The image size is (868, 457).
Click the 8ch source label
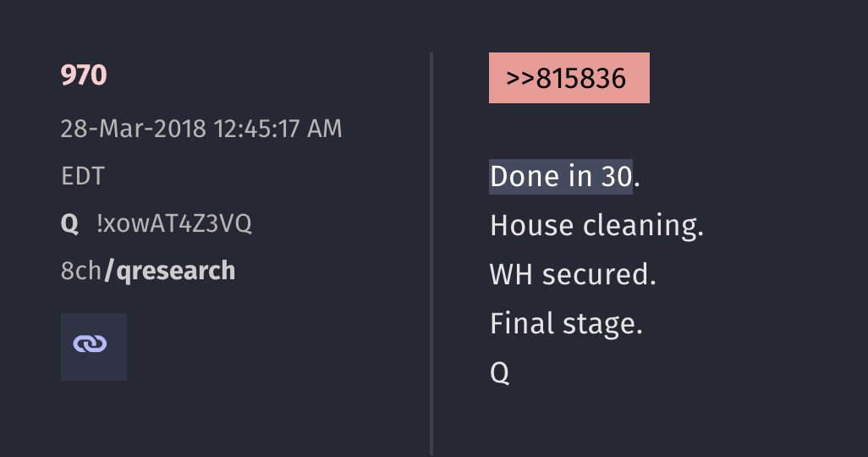coord(81,271)
